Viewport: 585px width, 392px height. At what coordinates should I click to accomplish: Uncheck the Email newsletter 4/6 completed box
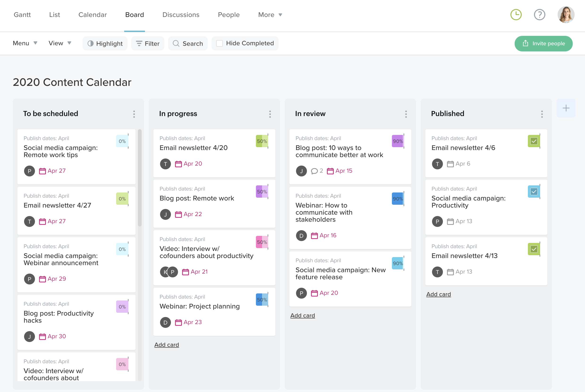pyautogui.click(x=534, y=141)
